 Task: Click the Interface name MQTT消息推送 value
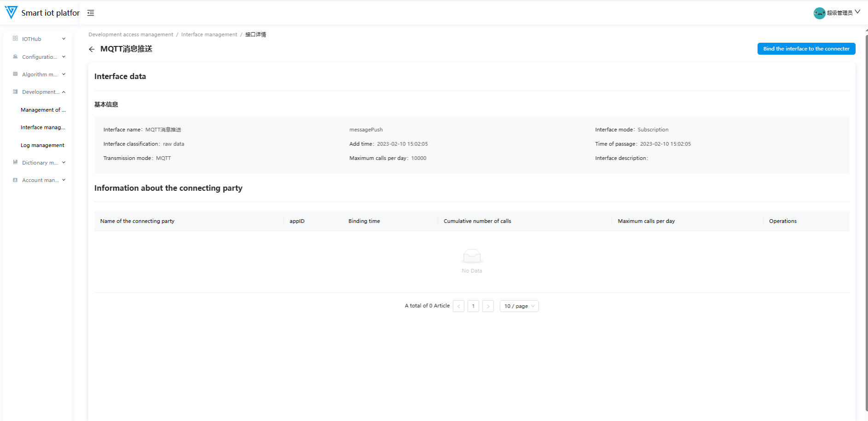[x=163, y=130]
